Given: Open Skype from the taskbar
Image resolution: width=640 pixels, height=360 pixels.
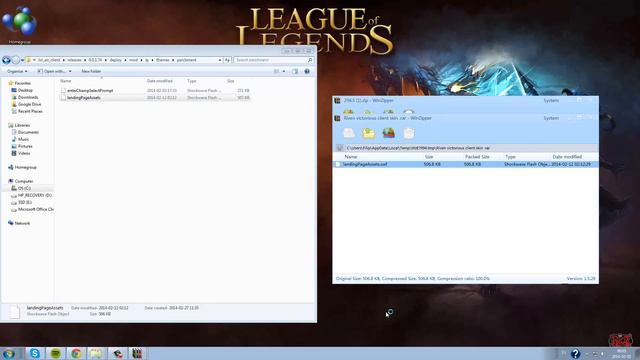Looking at the screenshot, I should pos(35,353).
